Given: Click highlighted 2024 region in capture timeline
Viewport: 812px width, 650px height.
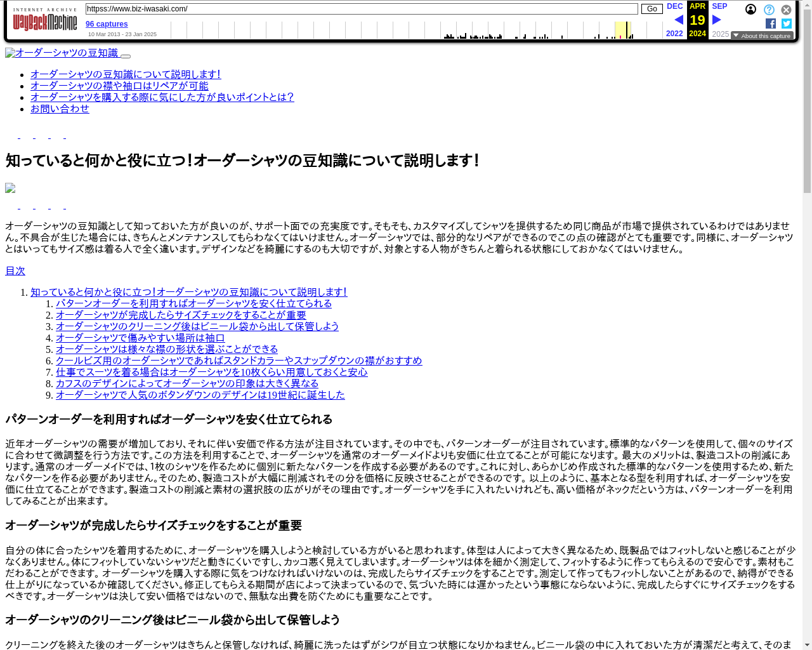Looking at the screenshot, I should tap(623, 30).
